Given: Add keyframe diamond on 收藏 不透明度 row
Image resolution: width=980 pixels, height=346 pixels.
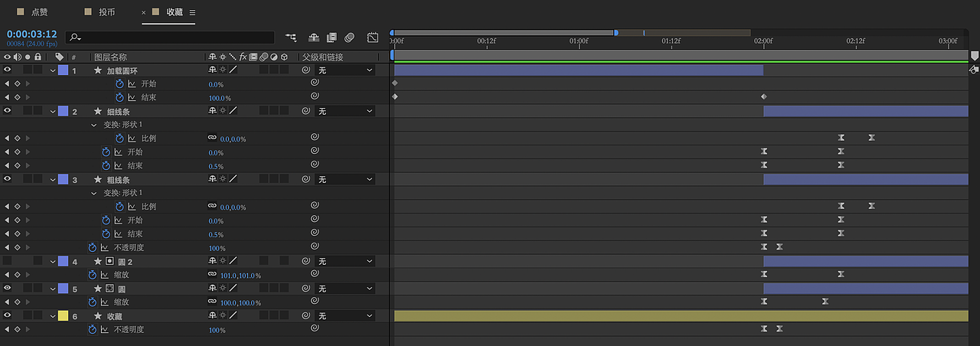Looking at the screenshot, I should coord(17,330).
